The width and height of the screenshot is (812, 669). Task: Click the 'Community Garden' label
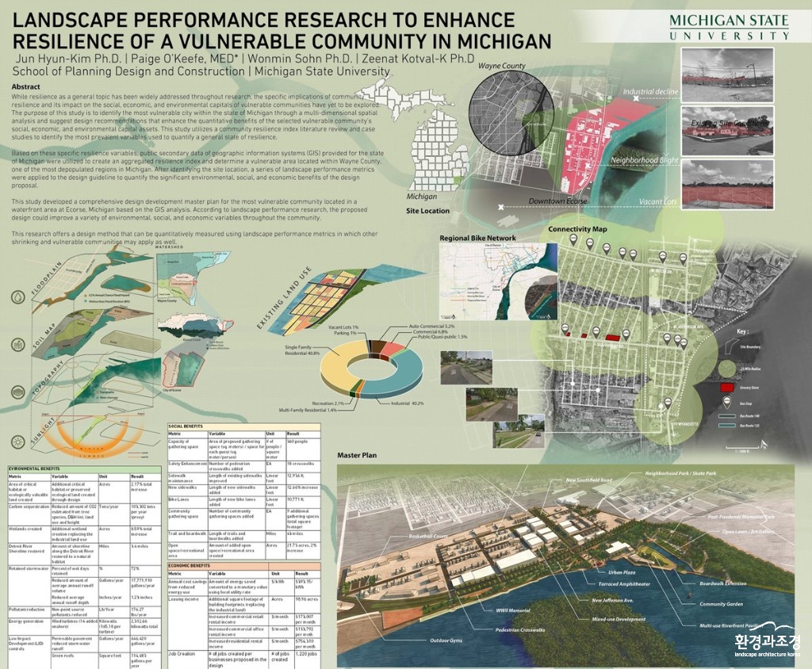[x=721, y=604]
